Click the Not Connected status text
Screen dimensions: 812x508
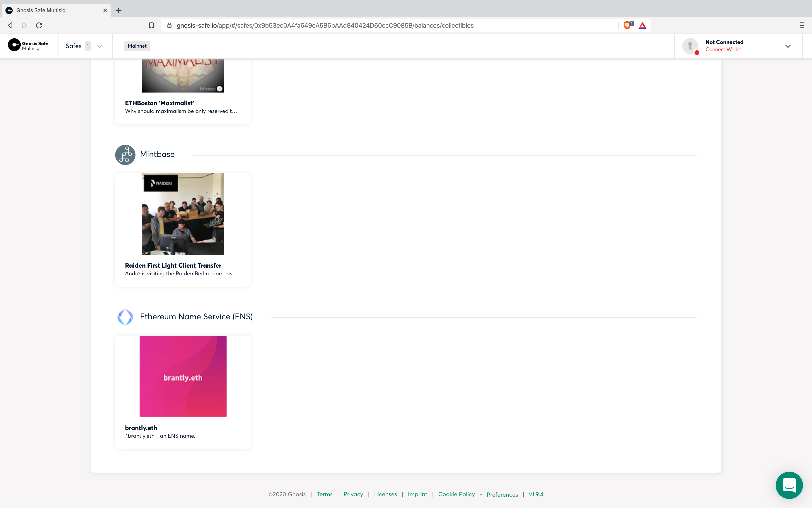724,42
